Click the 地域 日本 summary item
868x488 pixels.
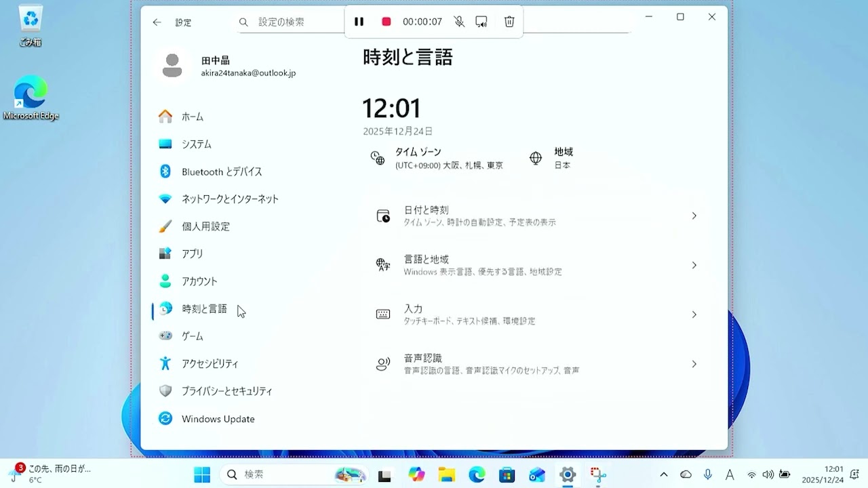pyautogui.click(x=551, y=158)
